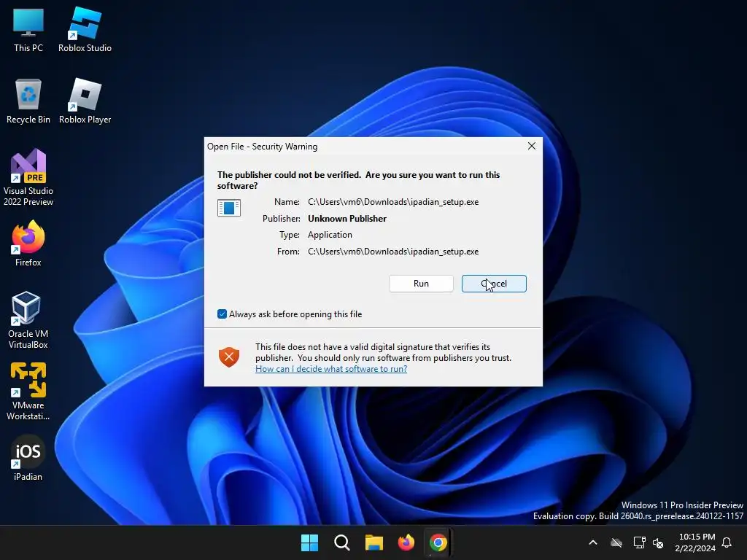Select the Recycle Bin icon
This screenshot has width=747, height=560.
28,101
